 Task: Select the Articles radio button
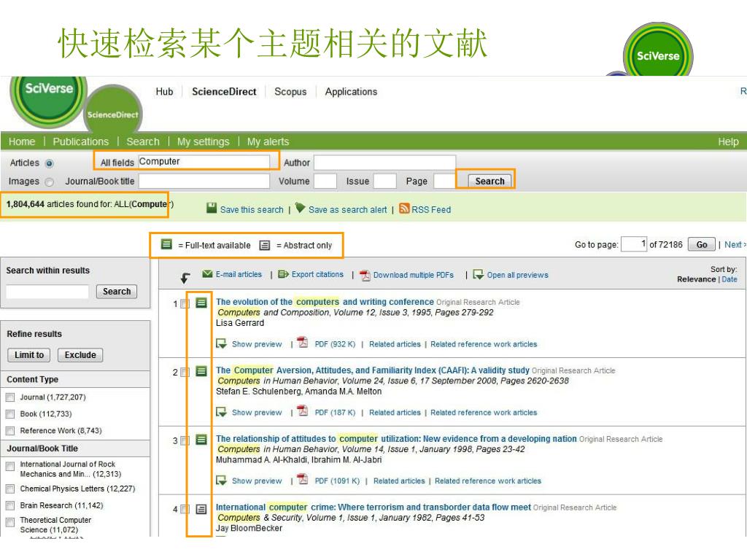(49, 163)
